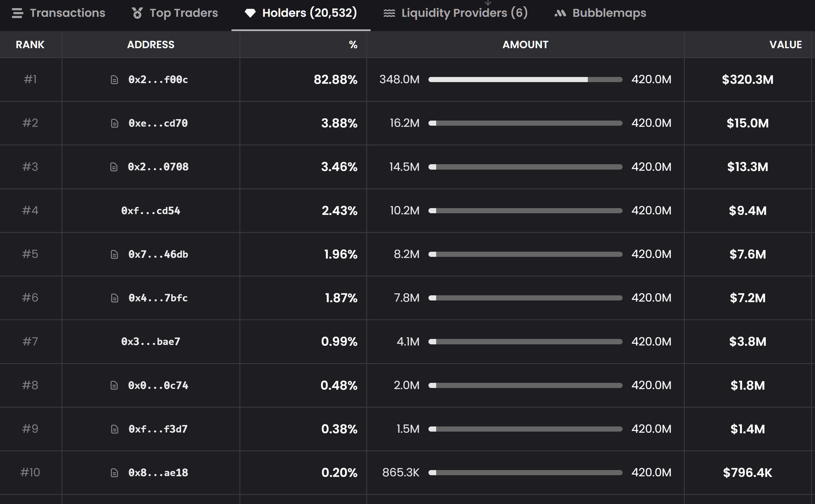815x504 pixels.
Task: Click the contract icon beside 0xe...cd70
Action: [x=114, y=123]
